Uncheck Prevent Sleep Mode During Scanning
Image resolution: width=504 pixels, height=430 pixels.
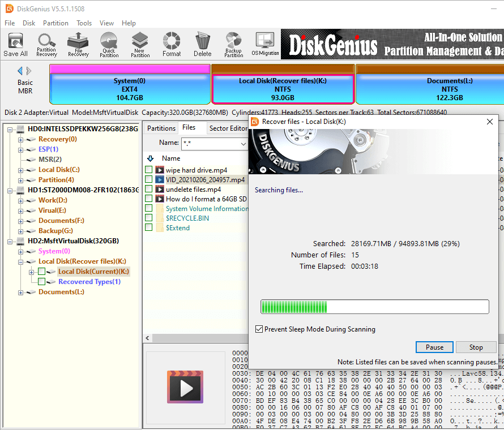coord(259,329)
